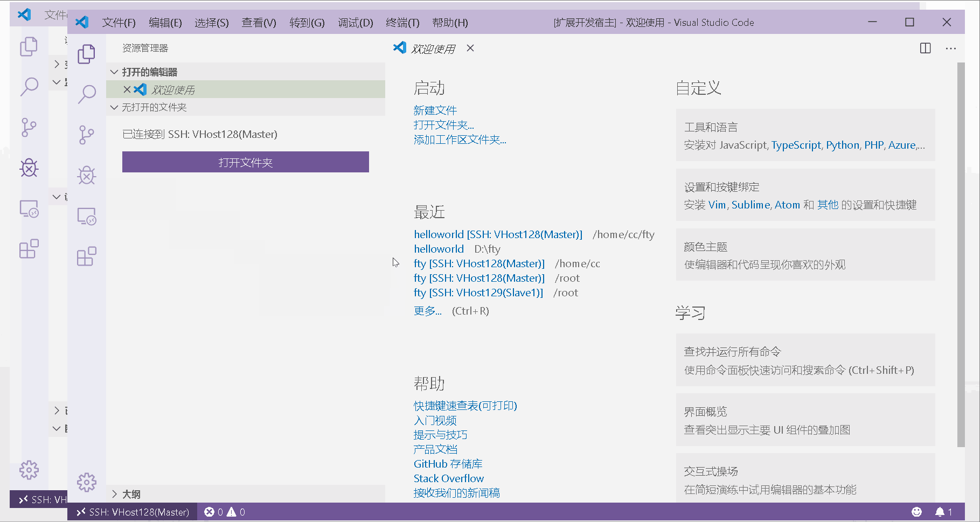Open notifications bell in status bar
Viewport: 980px width, 522px height.
pos(943,512)
